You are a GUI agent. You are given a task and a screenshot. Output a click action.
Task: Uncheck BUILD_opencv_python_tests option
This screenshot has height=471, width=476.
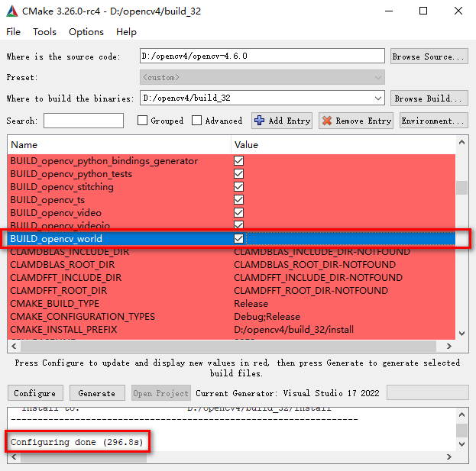[238, 174]
